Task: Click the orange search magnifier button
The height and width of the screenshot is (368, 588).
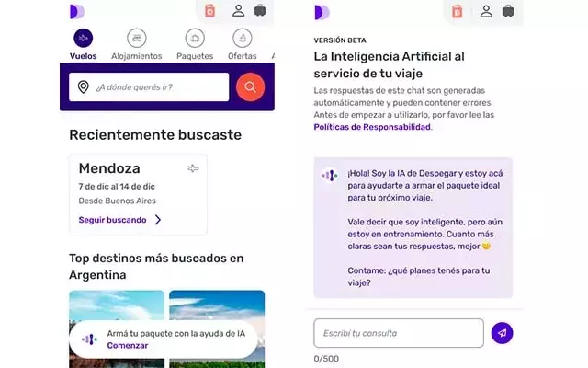Action: pyautogui.click(x=251, y=87)
